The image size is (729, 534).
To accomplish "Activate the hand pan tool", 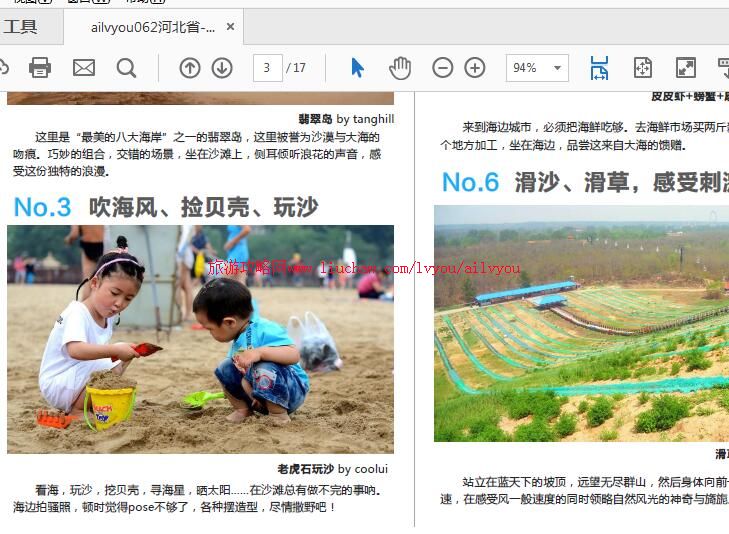I will [x=400, y=68].
